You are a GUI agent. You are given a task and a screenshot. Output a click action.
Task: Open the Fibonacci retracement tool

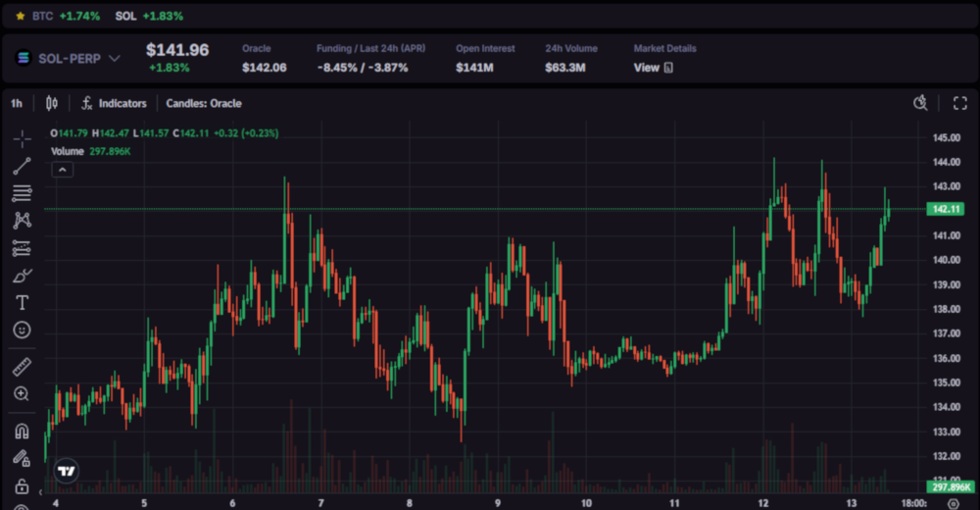(x=22, y=193)
